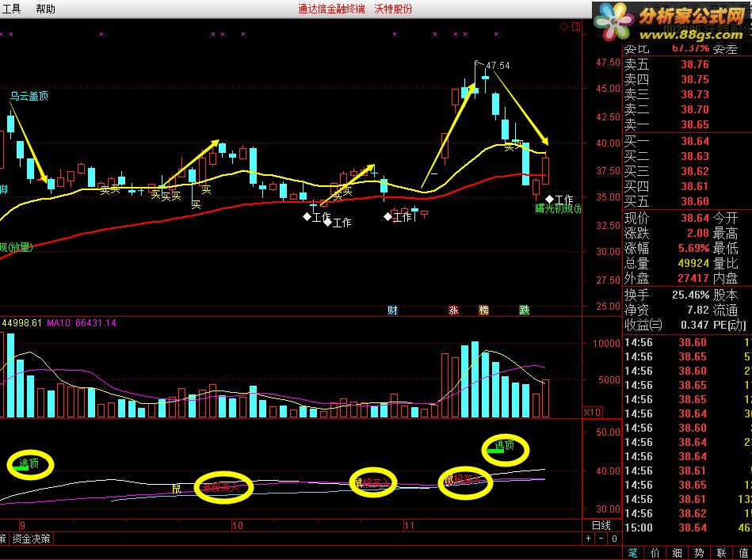752x560 pixels.
Task: Switch to the 值 value tab
Action: (743, 552)
